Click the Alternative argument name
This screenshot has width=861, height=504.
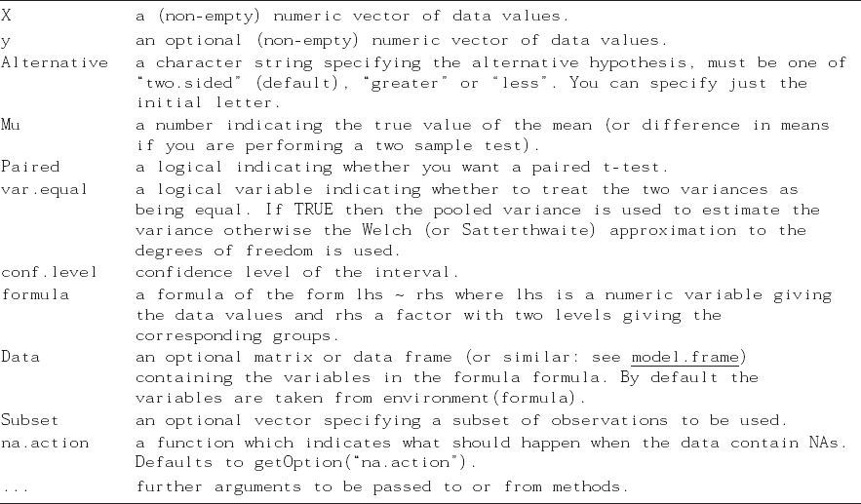click(x=55, y=62)
